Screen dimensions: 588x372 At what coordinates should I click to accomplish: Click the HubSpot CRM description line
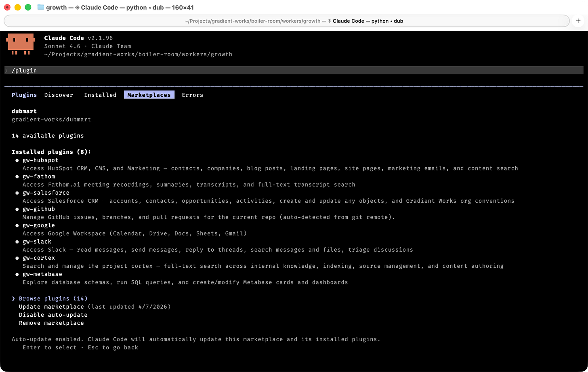tap(270, 168)
